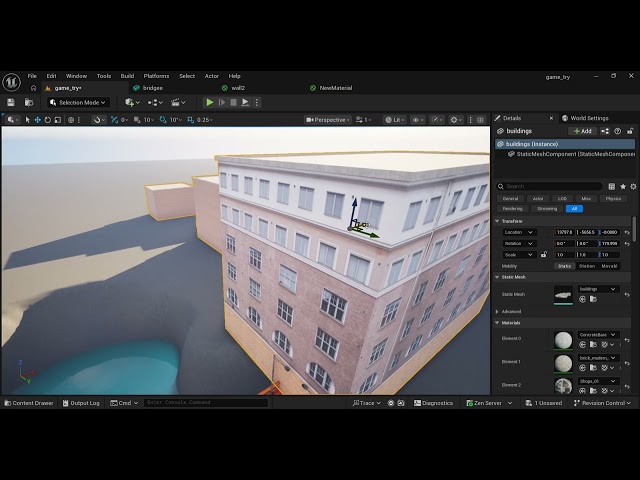Open the rotation snap 10° dropdown
The image size is (640, 480).
(x=176, y=120)
